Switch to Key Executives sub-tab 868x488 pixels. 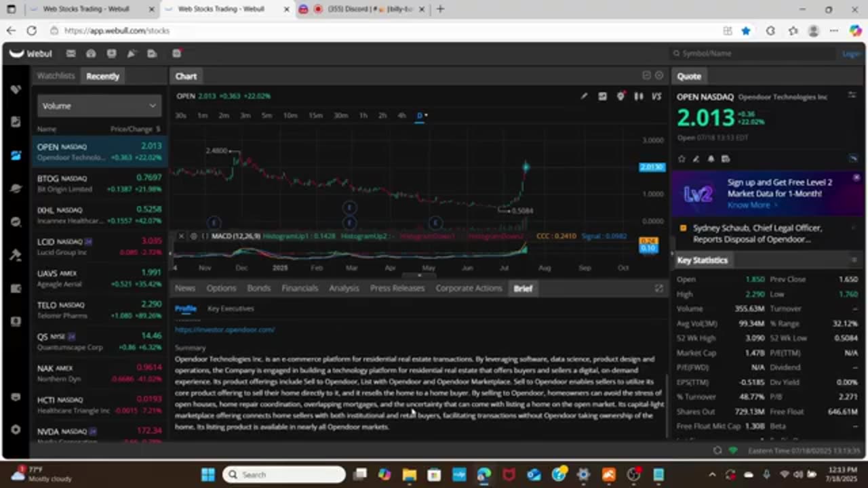tap(231, 308)
